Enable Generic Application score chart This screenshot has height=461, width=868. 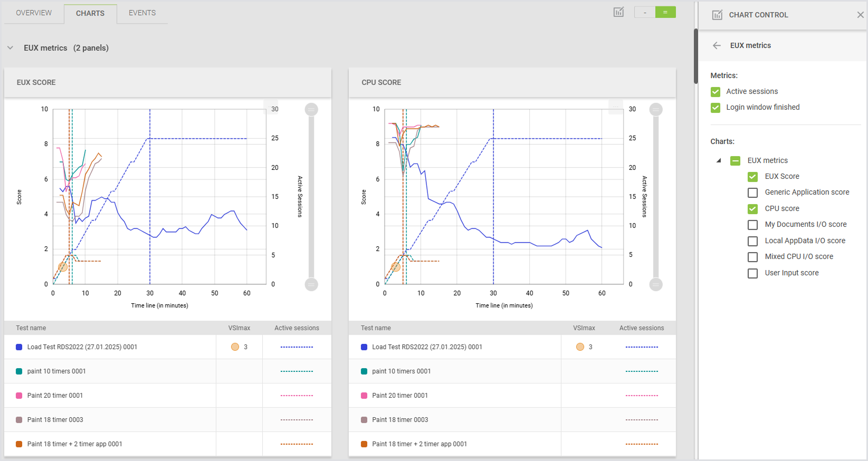[753, 193]
